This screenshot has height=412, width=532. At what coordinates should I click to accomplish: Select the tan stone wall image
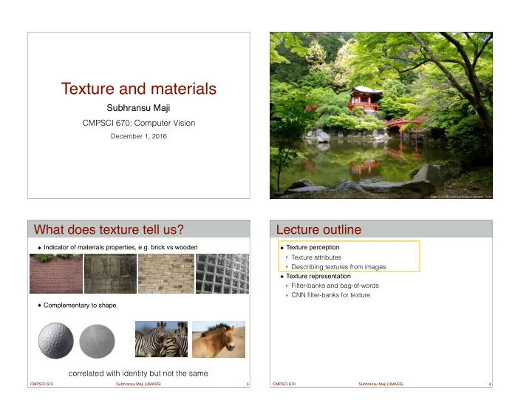click(166, 274)
